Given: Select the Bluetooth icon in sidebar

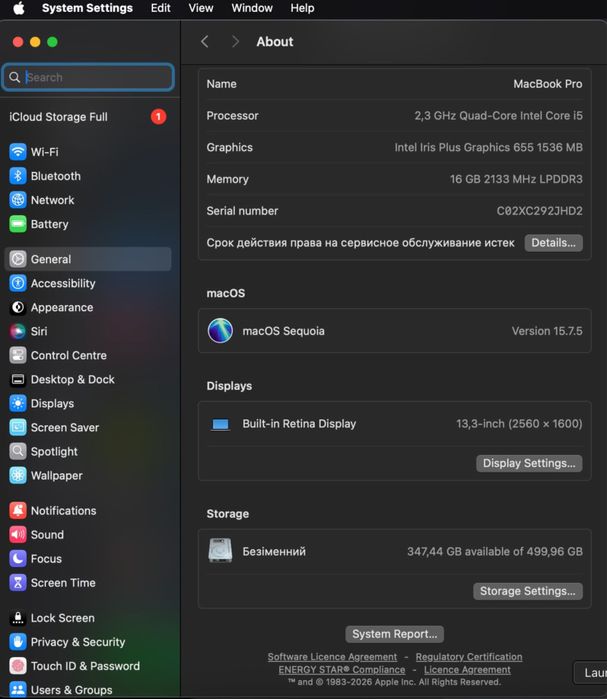Looking at the screenshot, I should point(18,176).
